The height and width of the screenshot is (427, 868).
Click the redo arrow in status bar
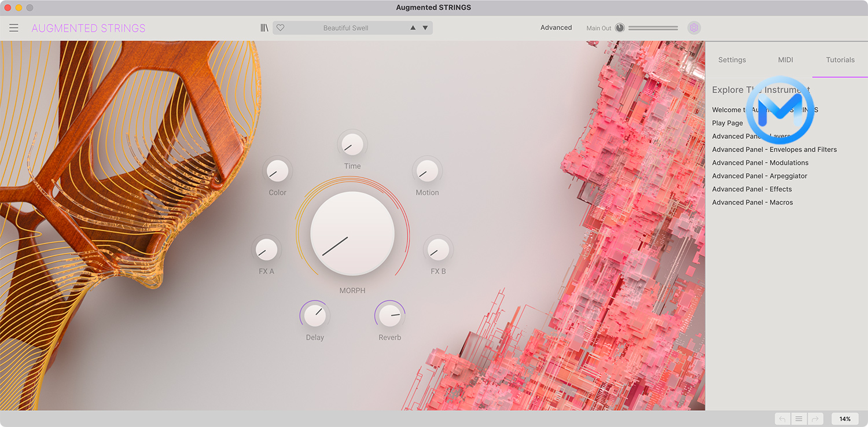815,419
